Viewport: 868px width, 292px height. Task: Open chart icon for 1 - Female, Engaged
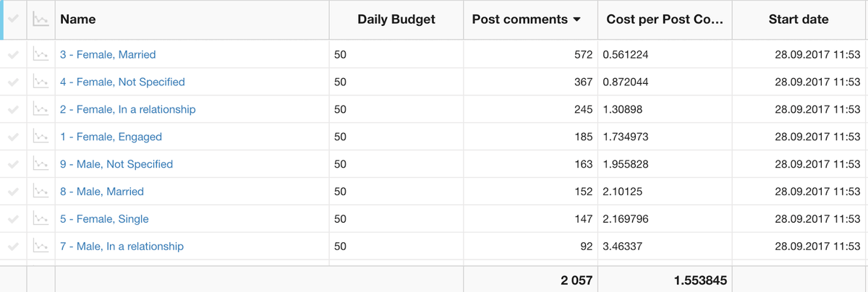pyautogui.click(x=41, y=137)
